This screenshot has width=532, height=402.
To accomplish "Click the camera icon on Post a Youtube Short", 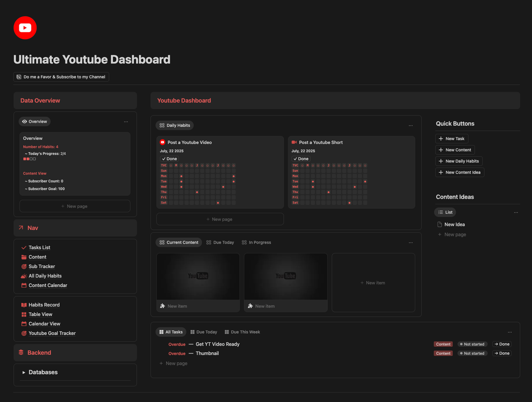I will 294,142.
